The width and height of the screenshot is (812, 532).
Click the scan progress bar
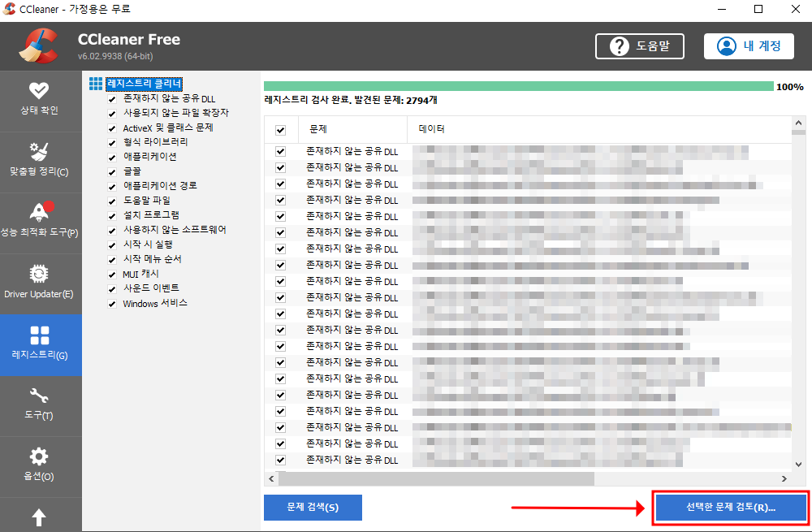[x=518, y=87]
